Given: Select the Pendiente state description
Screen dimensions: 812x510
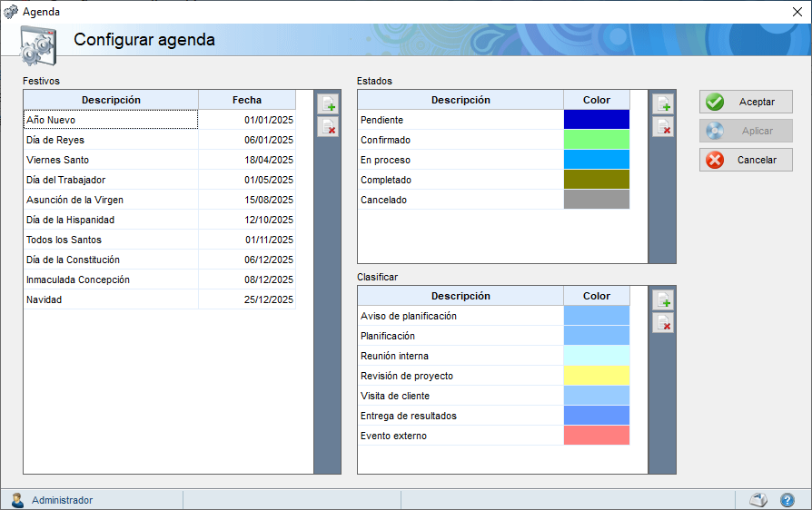Looking at the screenshot, I should pos(460,120).
